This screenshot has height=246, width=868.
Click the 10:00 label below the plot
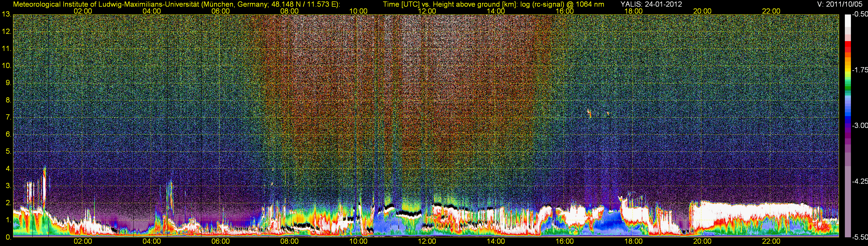(x=358, y=242)
